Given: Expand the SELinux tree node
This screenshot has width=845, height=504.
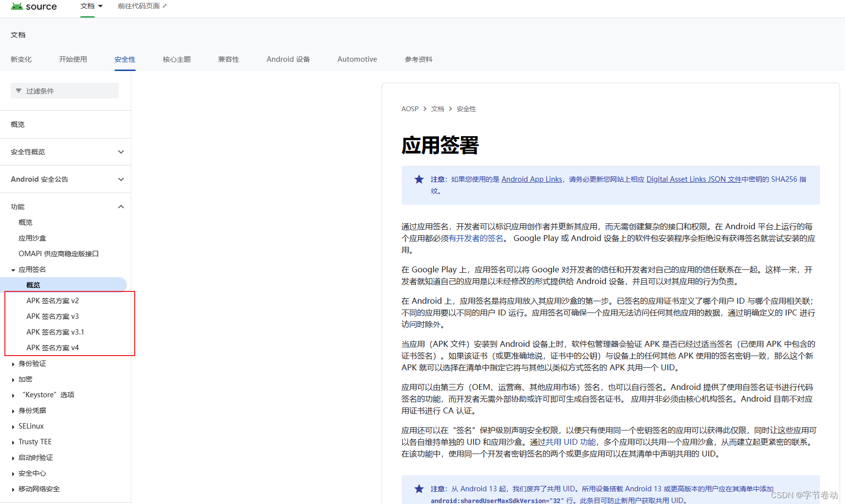Looking at the screenshot, I should (13, 427).
